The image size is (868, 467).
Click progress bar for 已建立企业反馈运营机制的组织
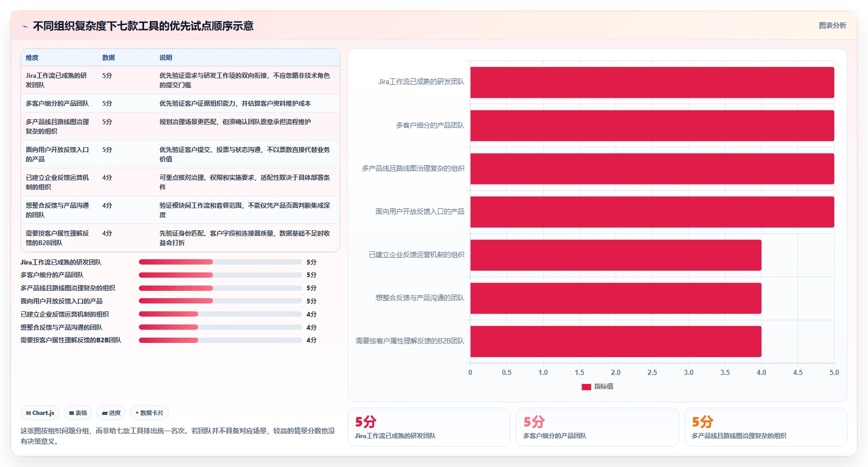pyautogui.click(x=220, y=314)
